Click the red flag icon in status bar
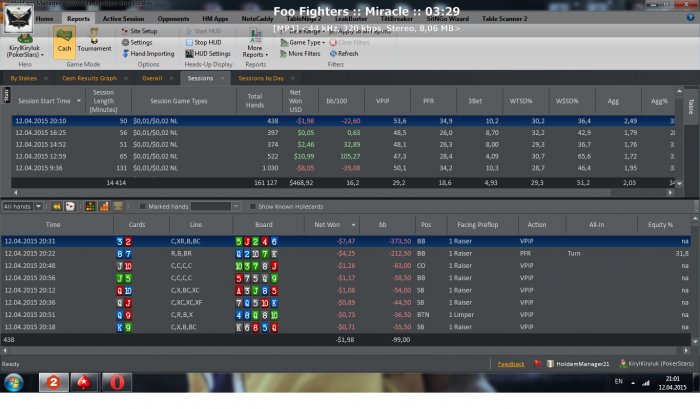Viewport: 700px width, 409px height. (x=538, y=363)
